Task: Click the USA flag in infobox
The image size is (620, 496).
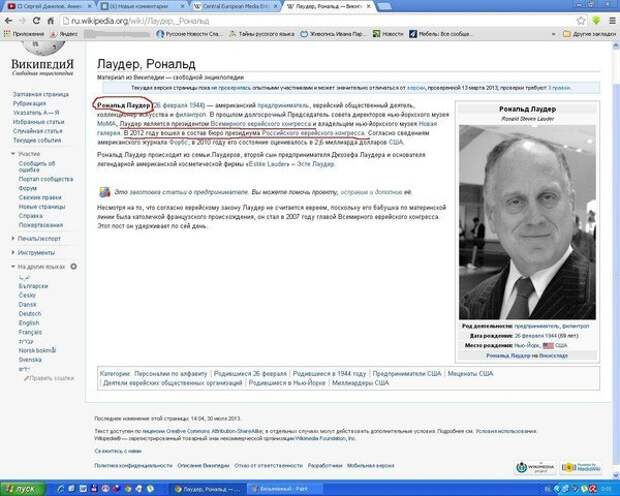Action: pos(548,346)
